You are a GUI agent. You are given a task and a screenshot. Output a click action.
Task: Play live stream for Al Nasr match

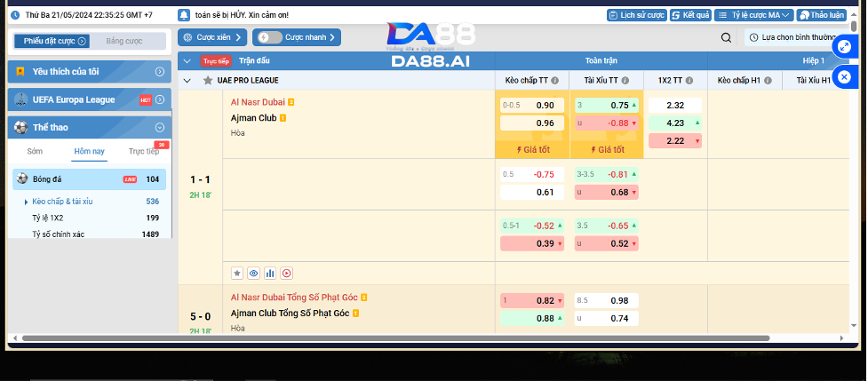[287, 274]
